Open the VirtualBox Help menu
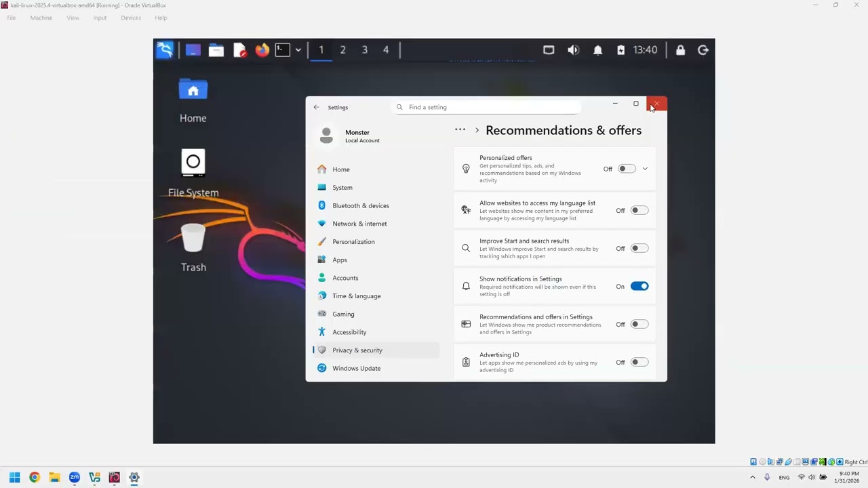 coord(161,18)
